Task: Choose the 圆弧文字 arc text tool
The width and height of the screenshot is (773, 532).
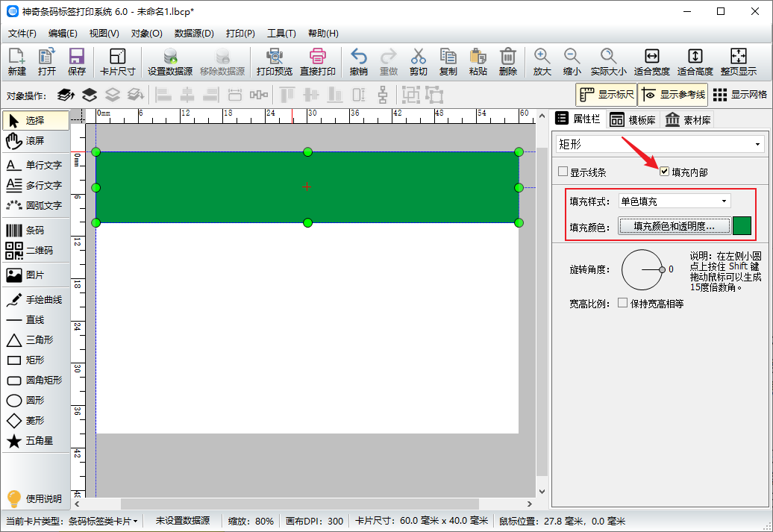Action: tap(35, 205)
